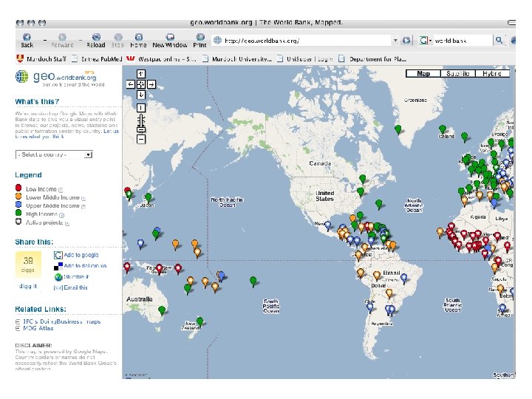Pan the map right with the arrow
Screen dimensions: 532x399
click(151, 84)
